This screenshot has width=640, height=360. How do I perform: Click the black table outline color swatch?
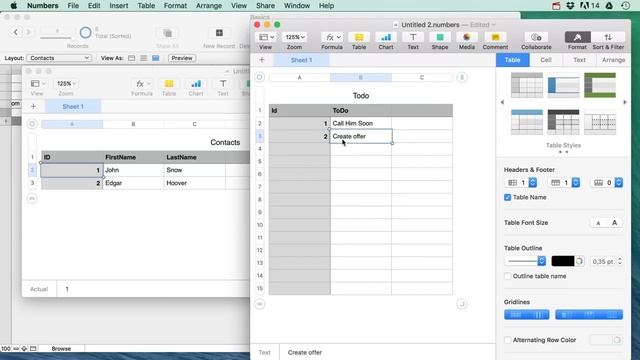coord(562,261)
